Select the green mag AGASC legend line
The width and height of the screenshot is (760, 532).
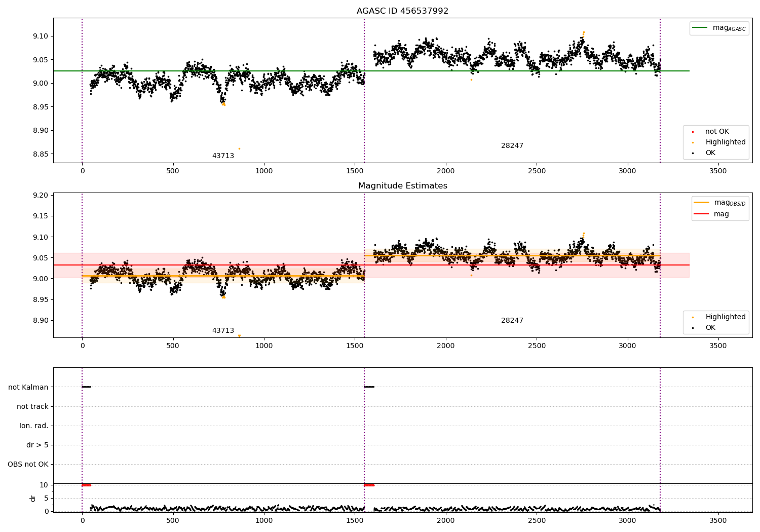[x=700, y=28]
